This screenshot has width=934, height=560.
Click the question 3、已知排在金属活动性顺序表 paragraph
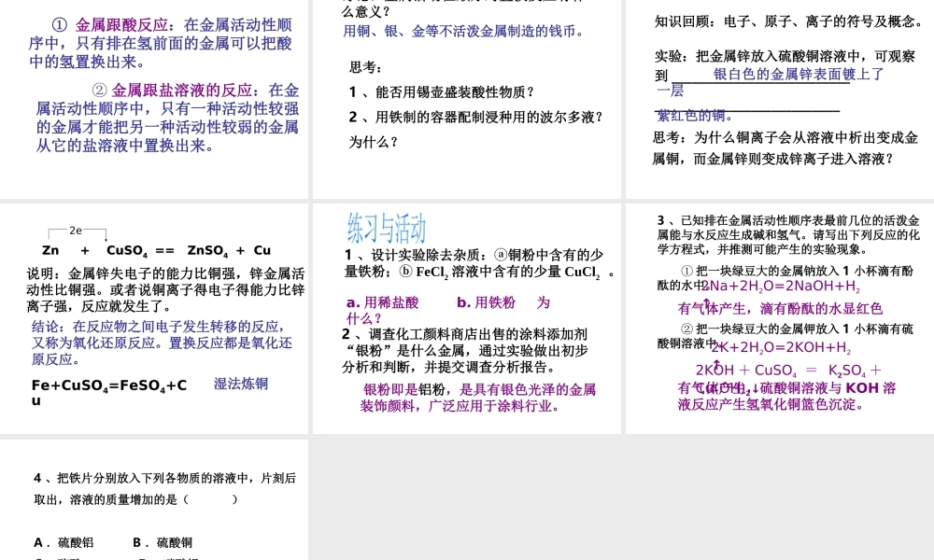pos(788,234)
